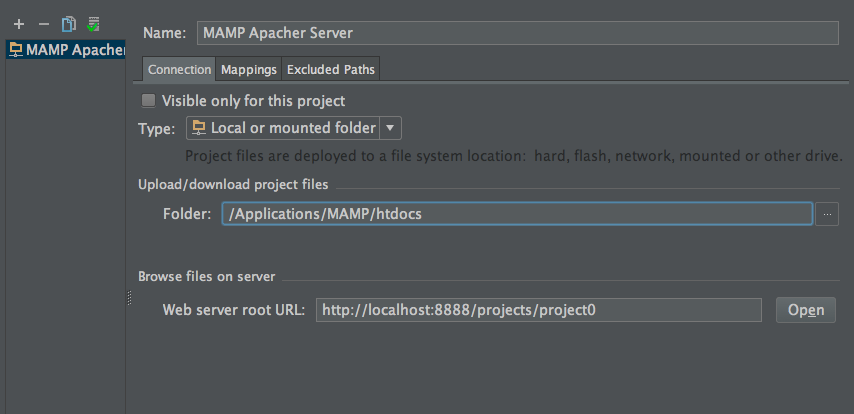The image size is (854, 414).
Task: Click the Browse files on server heading
Action: 206,277
